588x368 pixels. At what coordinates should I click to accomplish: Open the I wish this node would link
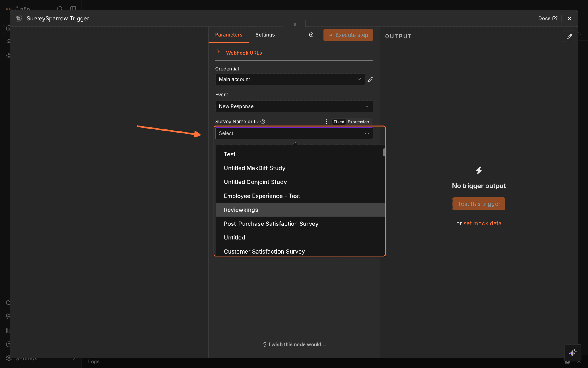tap(294, 344)
